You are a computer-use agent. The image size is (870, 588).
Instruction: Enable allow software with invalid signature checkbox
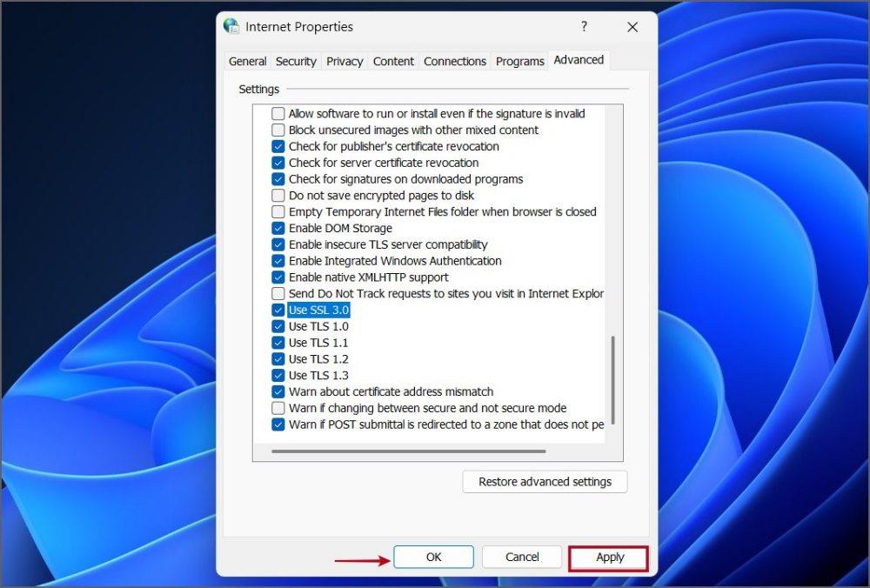(278, 114)
